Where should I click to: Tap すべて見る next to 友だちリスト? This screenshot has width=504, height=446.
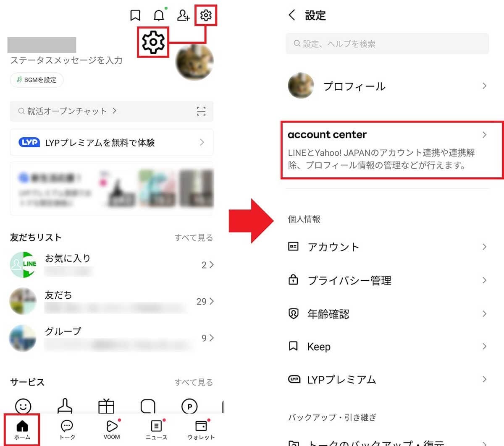tap(194, 238)
